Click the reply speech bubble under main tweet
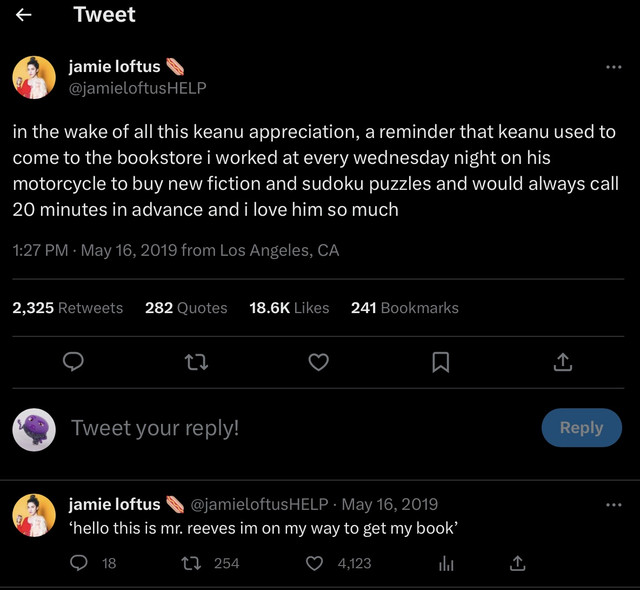The height and width of the screenshot is (590, 640). tap(73, 362)
